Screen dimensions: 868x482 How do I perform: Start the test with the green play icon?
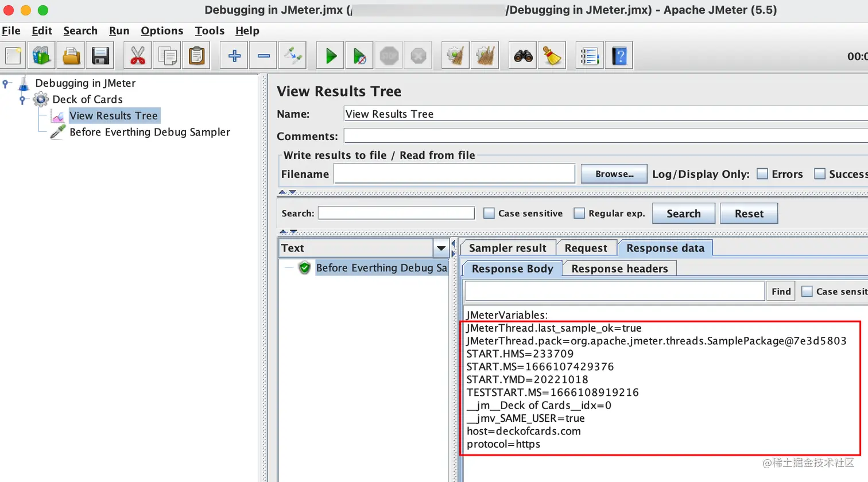coord(331,56)
